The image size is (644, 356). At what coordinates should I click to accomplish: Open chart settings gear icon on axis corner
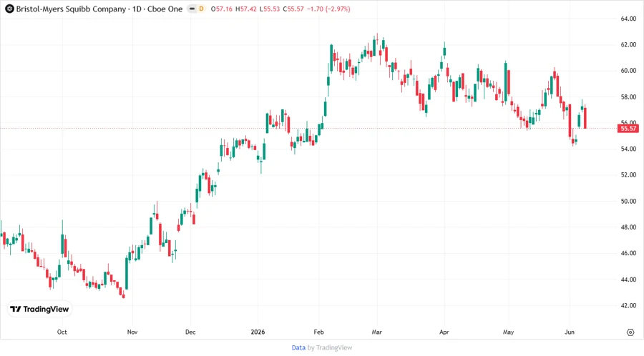630,332
